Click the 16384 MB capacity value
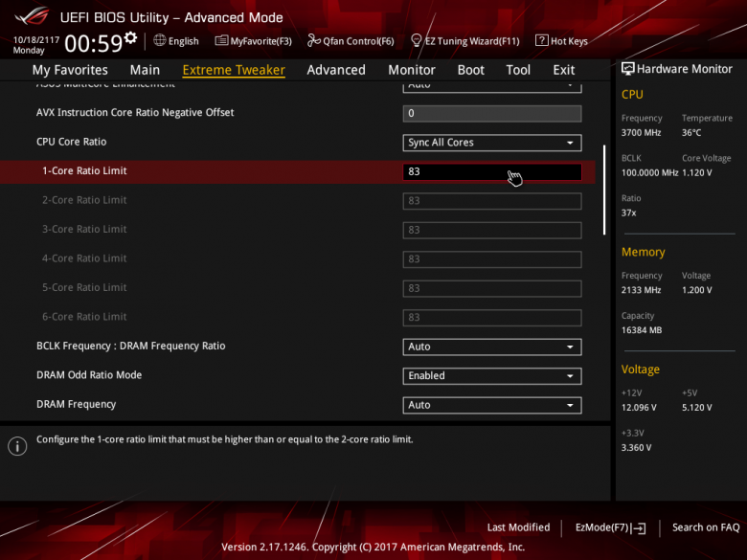The image size is (747, 560). (x=642, y=329)
